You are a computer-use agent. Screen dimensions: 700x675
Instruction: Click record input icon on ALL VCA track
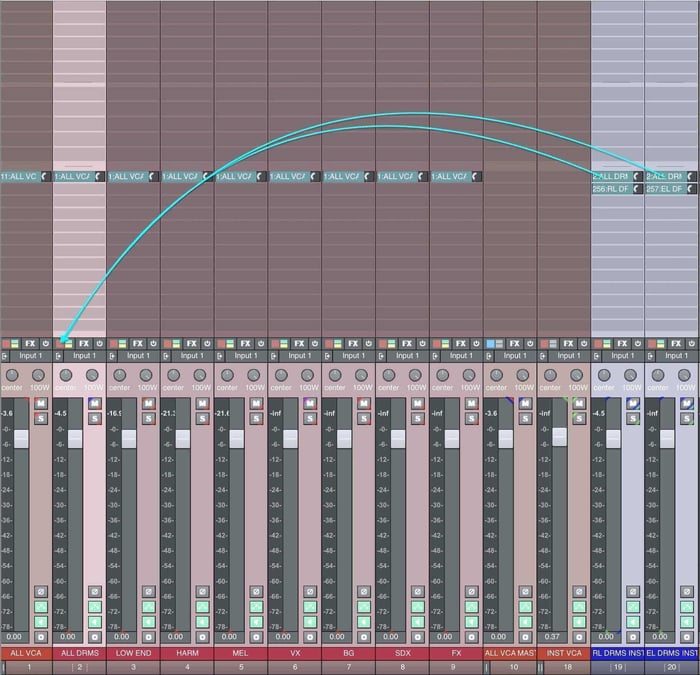(4, 356)
